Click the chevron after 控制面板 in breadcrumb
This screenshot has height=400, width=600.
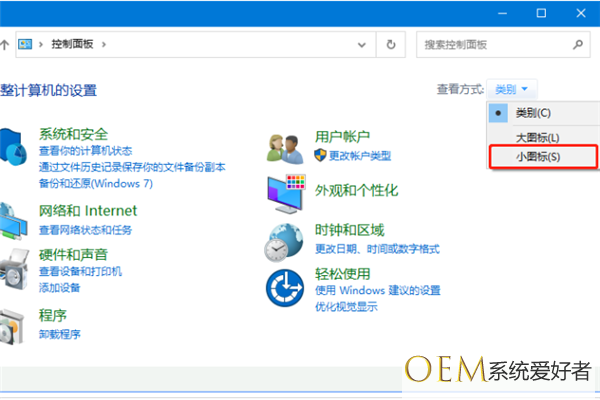(x=102, y=44)
